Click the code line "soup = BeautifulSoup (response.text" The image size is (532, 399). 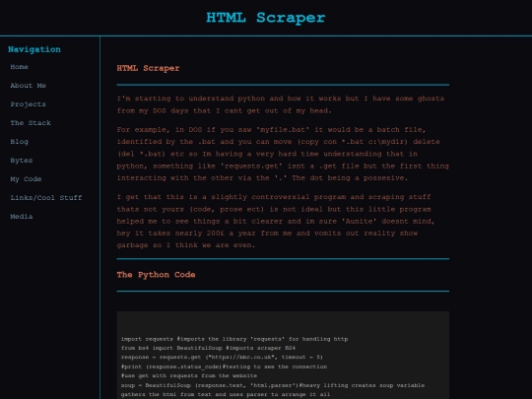tap(273, 385)
